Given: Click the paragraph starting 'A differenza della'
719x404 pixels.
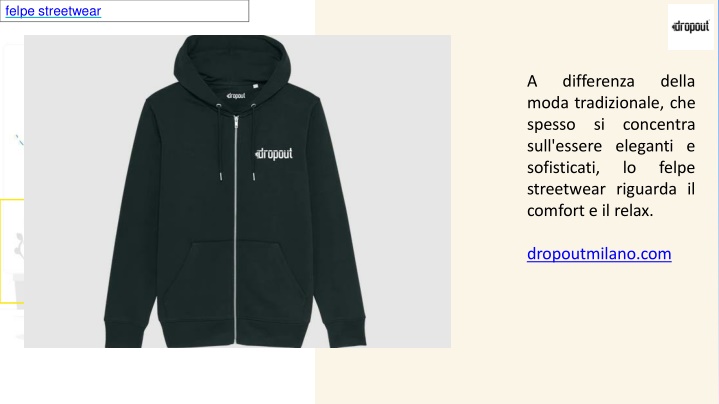Looking at the screenshot, I should pyautogui.click(x=611, y=146).
